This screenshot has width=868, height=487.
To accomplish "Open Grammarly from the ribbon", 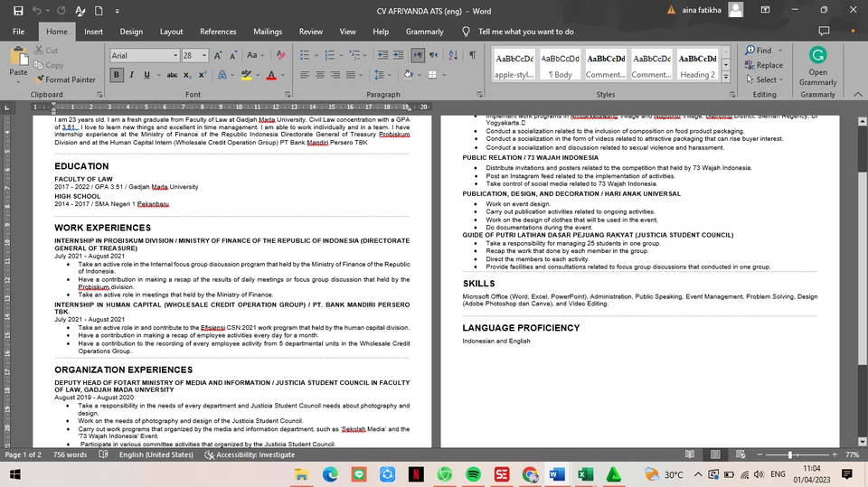I will click(x=817, y=67).
